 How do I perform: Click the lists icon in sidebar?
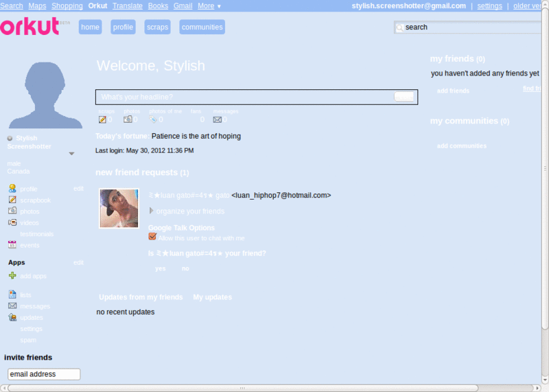pos(12,295)
